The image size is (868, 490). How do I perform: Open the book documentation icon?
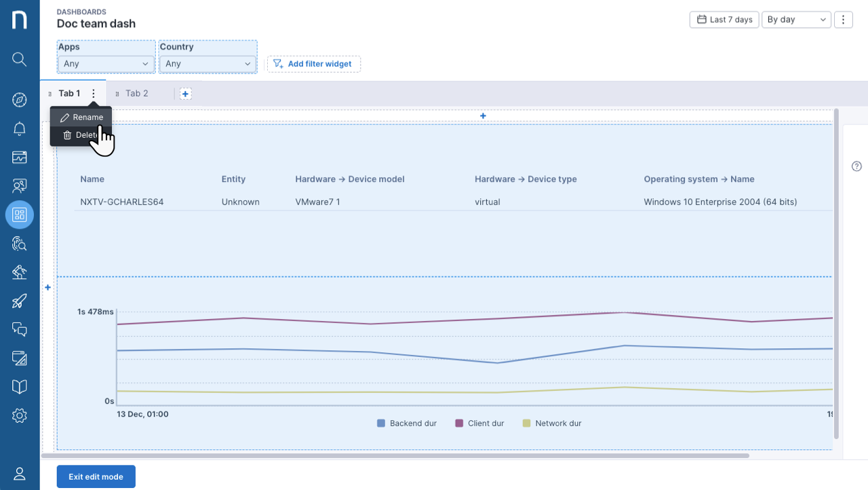click(x=20, y=387)
